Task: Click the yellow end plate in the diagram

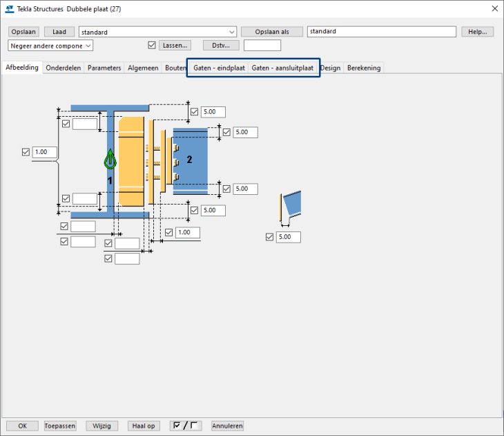Action: pos(130,162)
